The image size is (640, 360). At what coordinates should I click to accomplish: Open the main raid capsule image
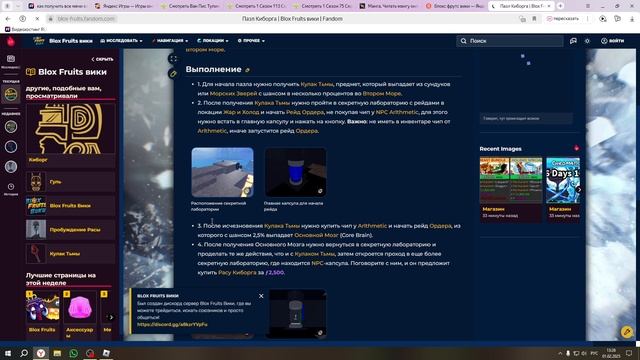tap(296, 172)
